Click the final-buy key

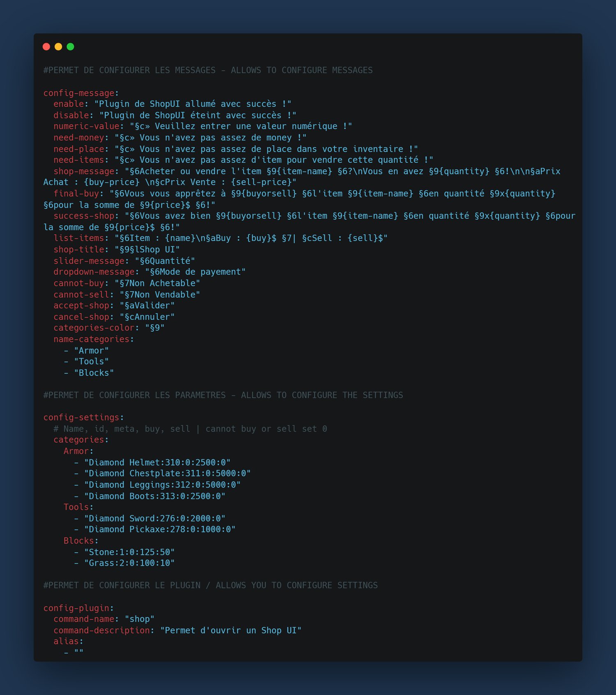[76, 194]
